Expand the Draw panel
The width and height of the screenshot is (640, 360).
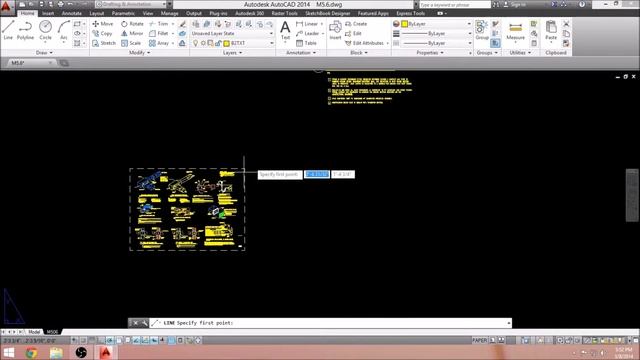(x=44, y=53)
